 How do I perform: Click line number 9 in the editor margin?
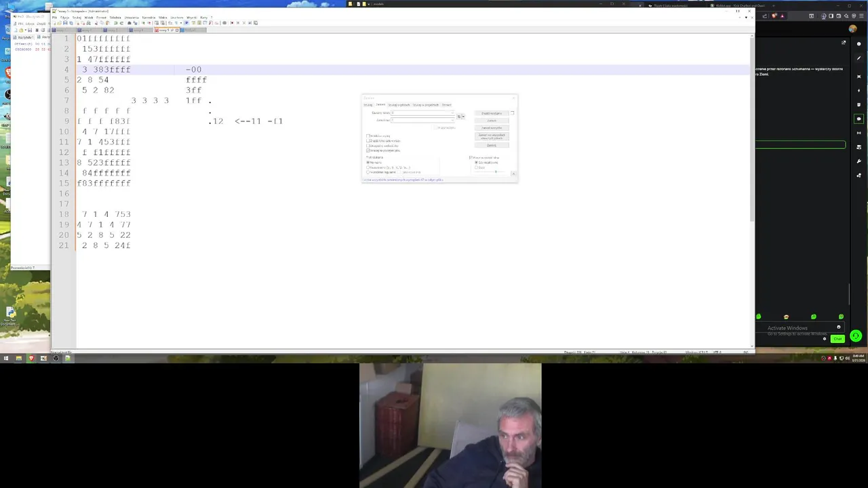click(x=66, y=121)
